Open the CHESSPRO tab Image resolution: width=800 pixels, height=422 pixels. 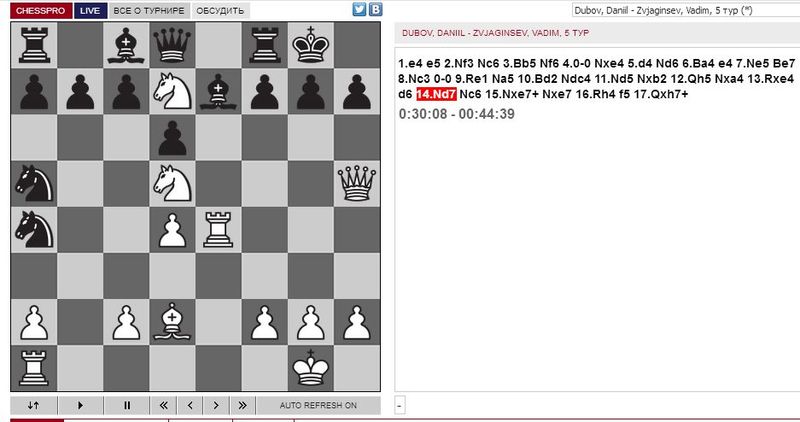[36, 11]
